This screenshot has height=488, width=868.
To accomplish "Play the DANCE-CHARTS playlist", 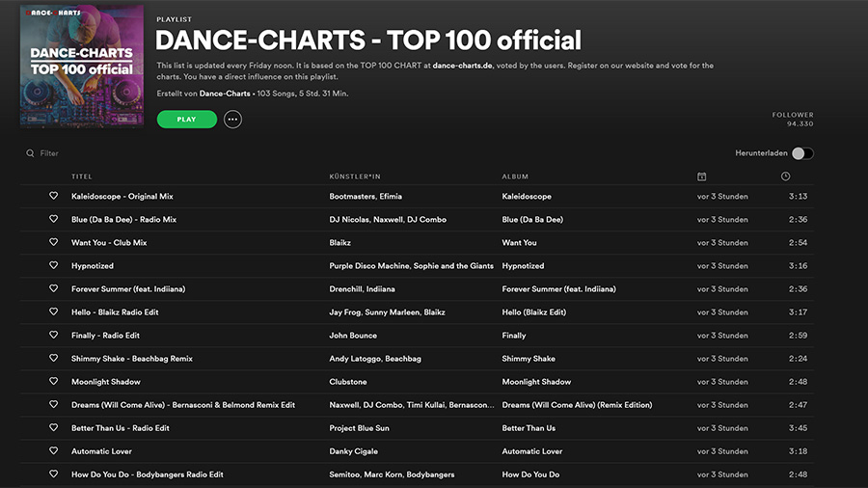I will (187, 120).
